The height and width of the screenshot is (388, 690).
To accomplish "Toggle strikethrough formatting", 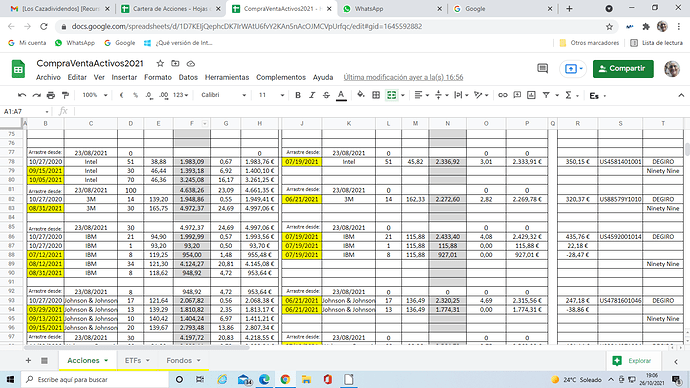I will (327, 95).
